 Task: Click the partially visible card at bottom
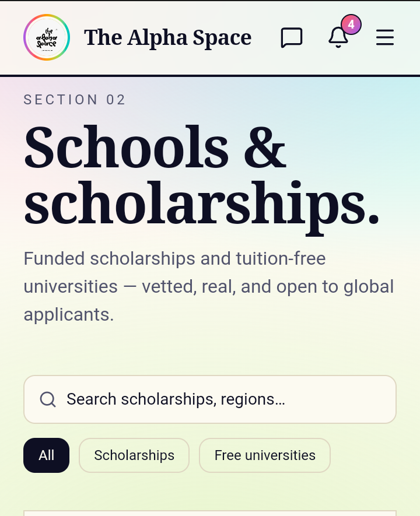[209, 513]
